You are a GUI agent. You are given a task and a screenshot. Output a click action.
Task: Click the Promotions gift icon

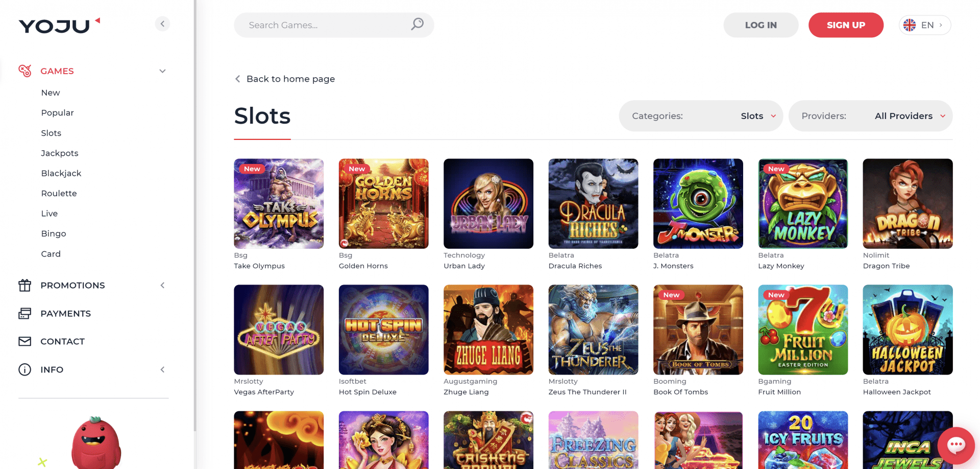pos(24,286)
